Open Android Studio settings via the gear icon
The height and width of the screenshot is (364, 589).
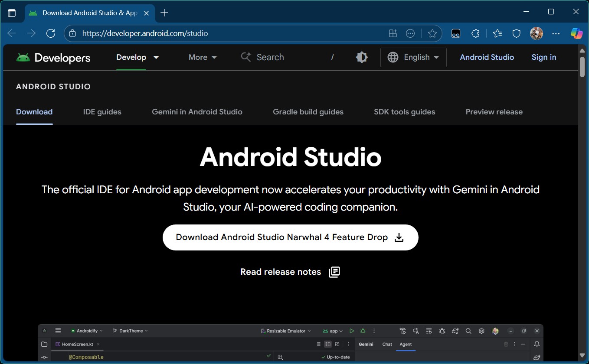481,331
